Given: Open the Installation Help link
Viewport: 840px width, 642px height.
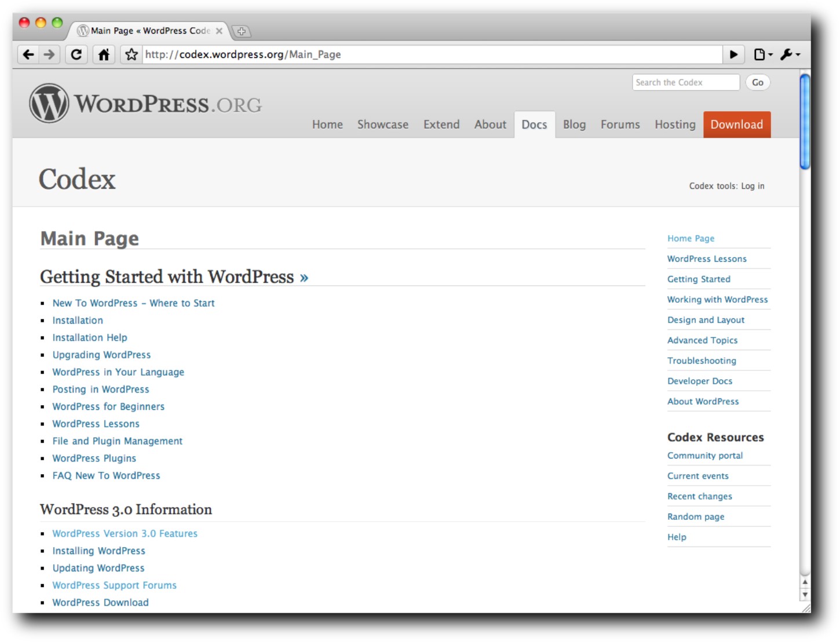Looking at the screenshot, I should click(90, 337).
